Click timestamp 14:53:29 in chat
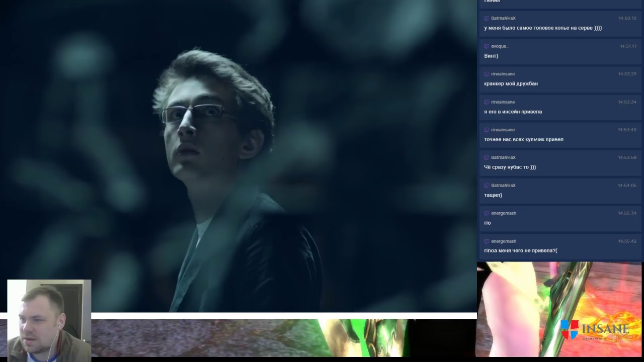Screen dimensions: 644x362 pos(627,74)
